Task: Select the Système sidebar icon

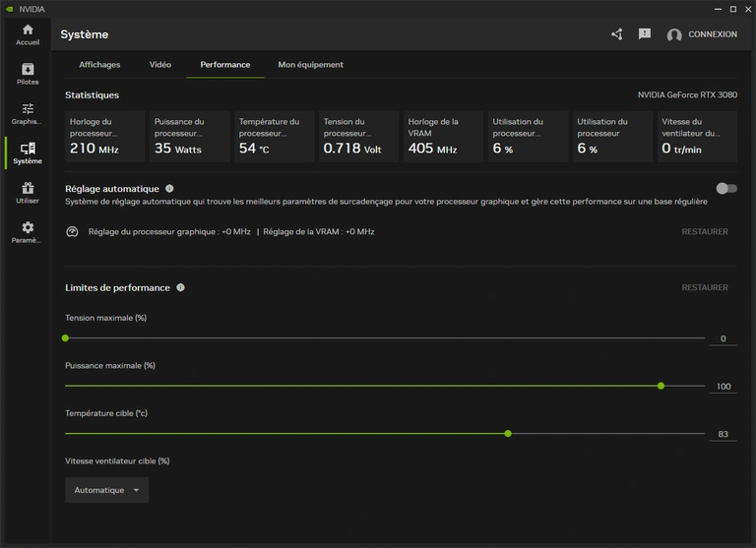Action: (28, 152)
